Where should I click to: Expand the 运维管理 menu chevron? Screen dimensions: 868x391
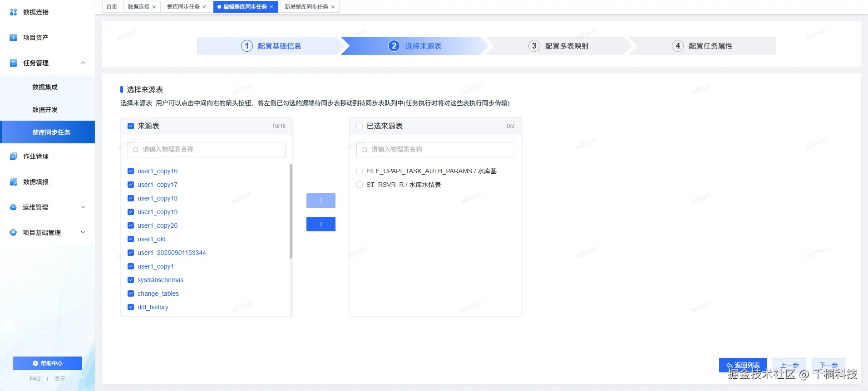tap(83, 207)
